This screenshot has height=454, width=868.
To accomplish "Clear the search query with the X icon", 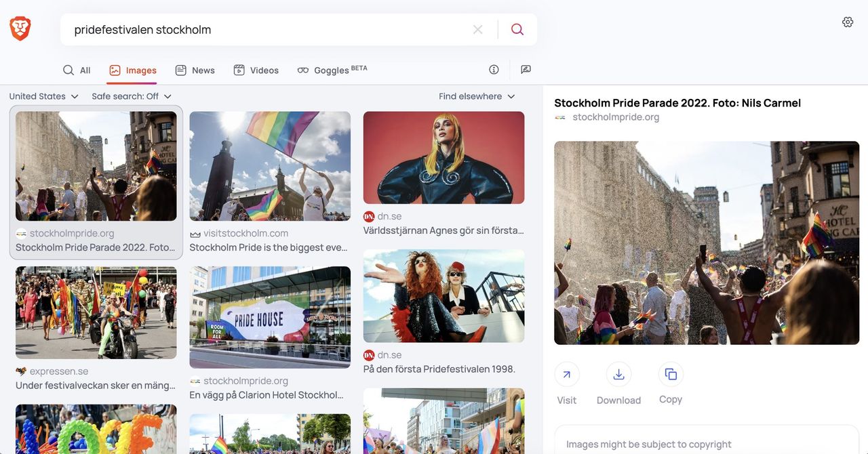I will [x=477, y=29].
